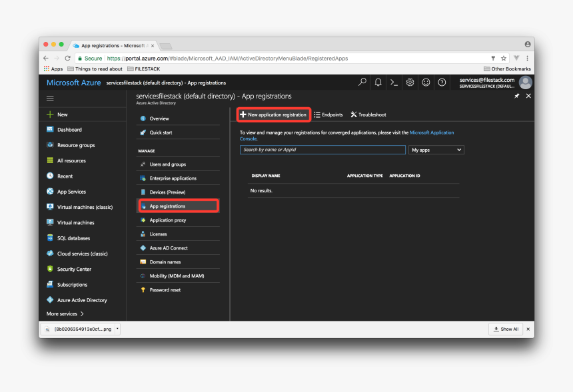This screenshot has width=573, height=392.
Task: Close the App registrations browser tab
Action: 153,46
